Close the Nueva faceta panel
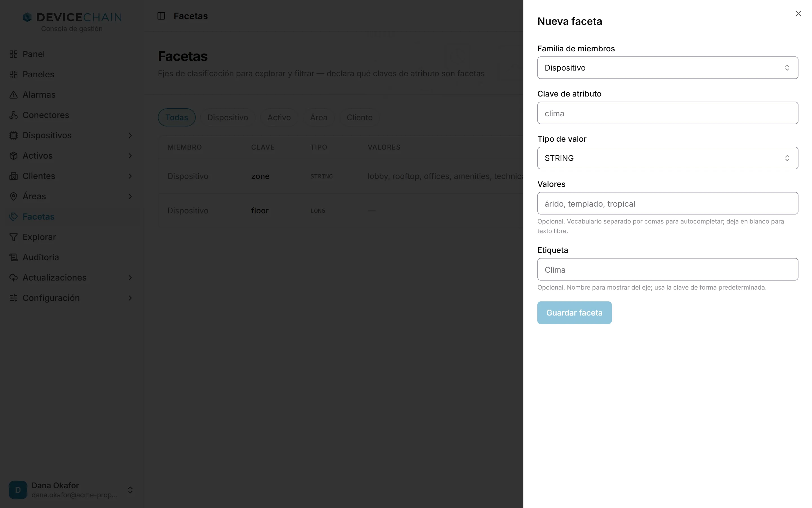The height and width of the screenshot is (508, 812). (798, 14)
